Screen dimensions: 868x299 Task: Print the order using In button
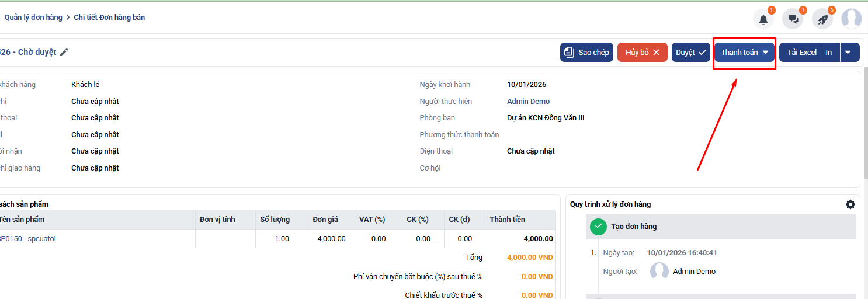click(829, 53)
